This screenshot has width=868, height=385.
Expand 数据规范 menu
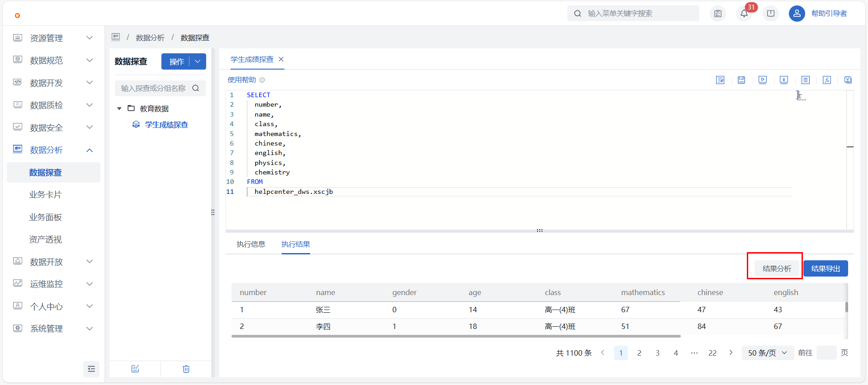[x=90, y=60]
